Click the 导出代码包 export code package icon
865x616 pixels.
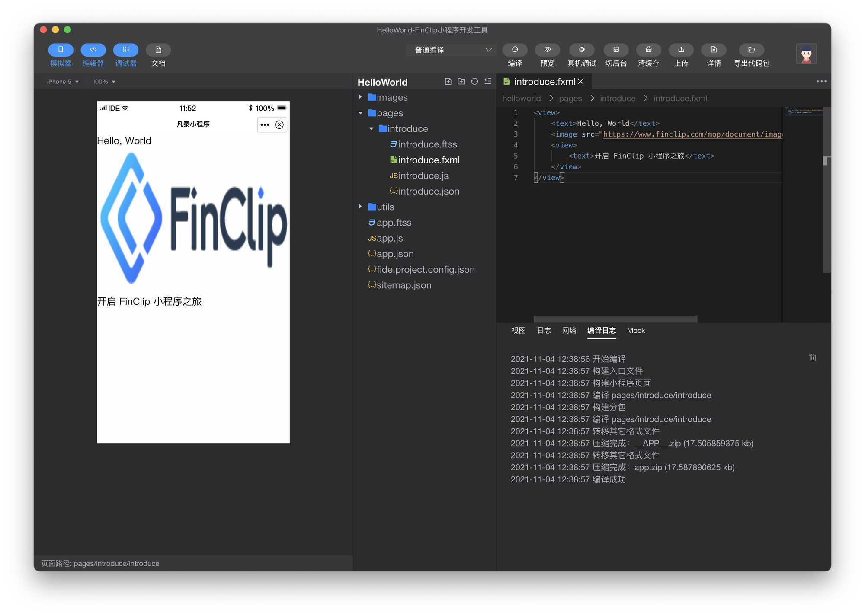(x=751, y=50)
